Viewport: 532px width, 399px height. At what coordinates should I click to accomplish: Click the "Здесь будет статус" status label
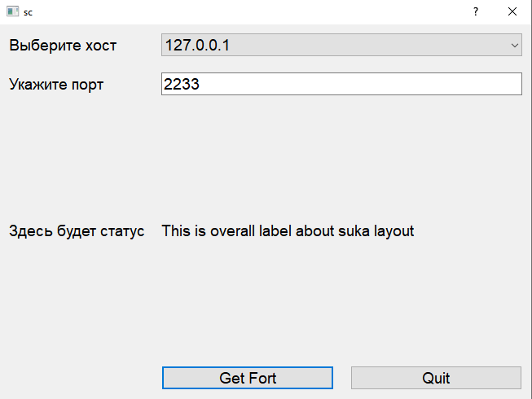pos(77,231)
